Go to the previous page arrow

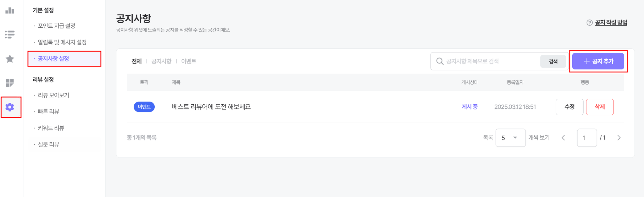point(563,138)
